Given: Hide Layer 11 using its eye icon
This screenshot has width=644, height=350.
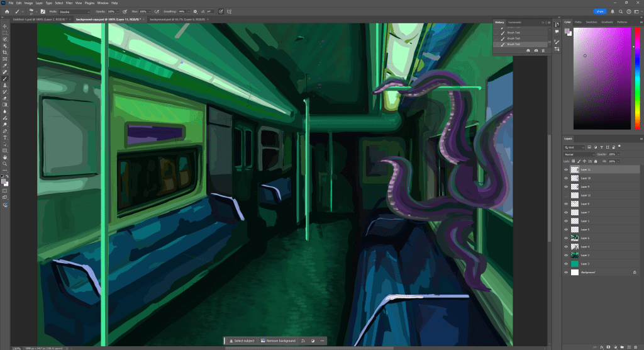Looking at the screenshot, I should click(x=566, y=169).
